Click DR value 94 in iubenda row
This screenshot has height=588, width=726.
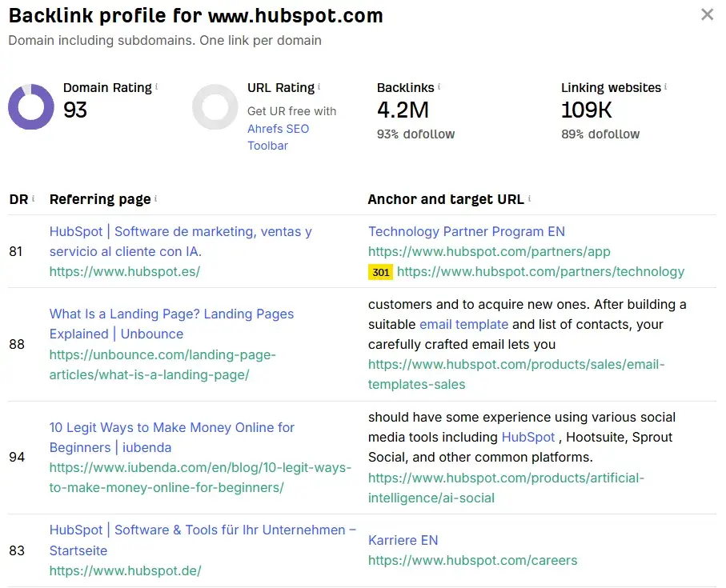coord(17,457)
